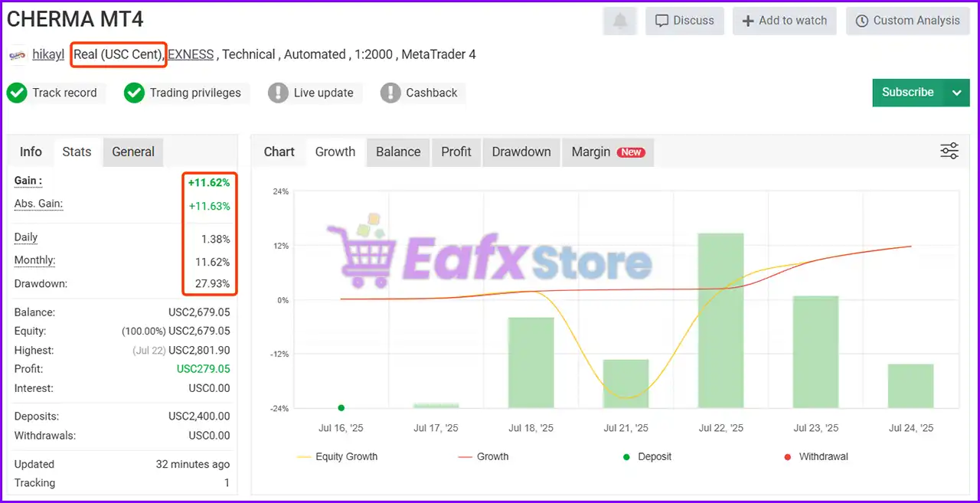Click the Equity row value USC2,679.05
Image resolution: width=980 pixels, height=503 pixels.
[199, 332]
